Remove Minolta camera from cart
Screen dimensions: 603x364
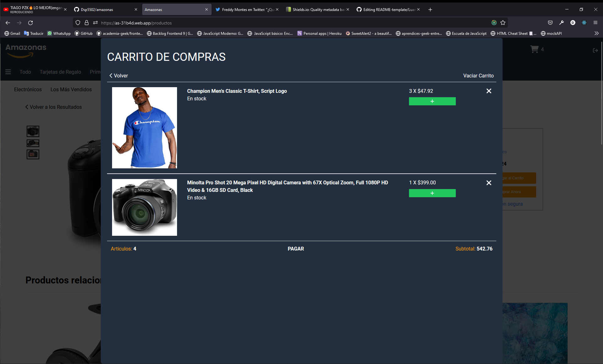tap(489, 183)
